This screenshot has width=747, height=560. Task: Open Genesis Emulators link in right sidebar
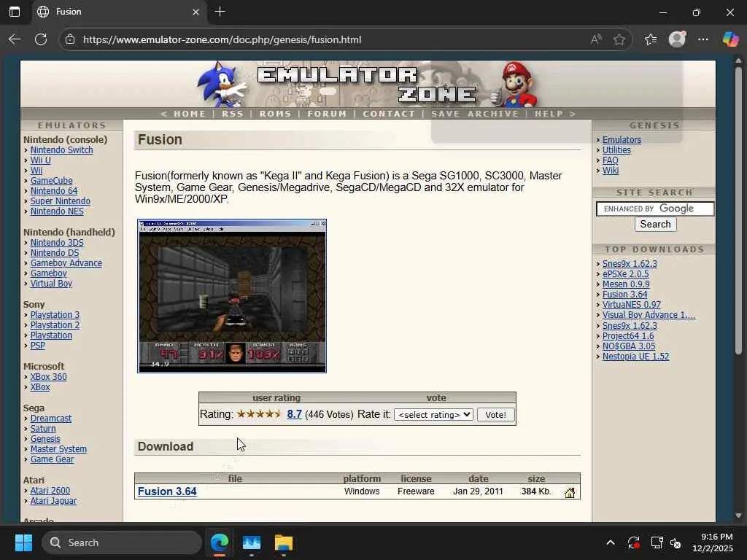pos(622,140)
